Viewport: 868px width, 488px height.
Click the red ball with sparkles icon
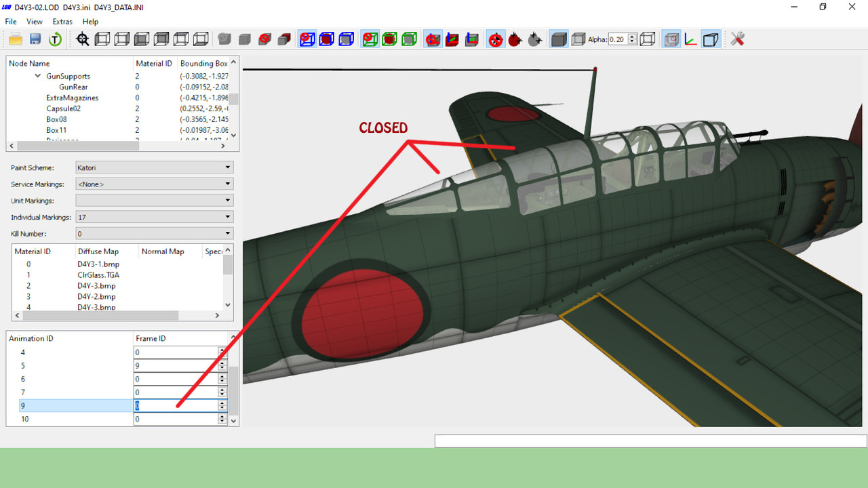pyautogui.click(x=515, y=39)
